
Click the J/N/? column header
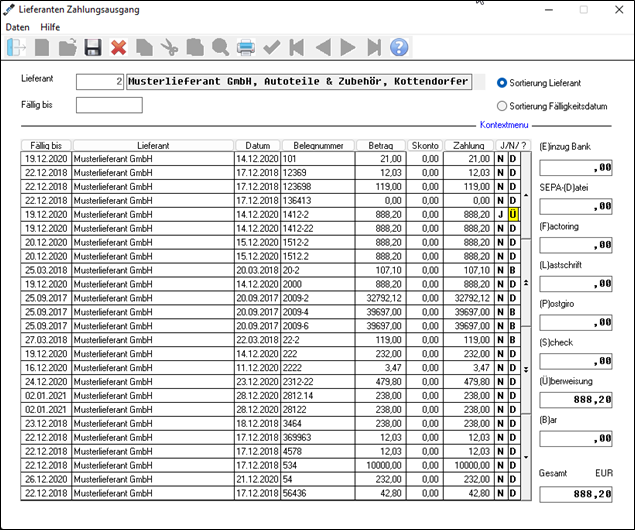point(513,145)
